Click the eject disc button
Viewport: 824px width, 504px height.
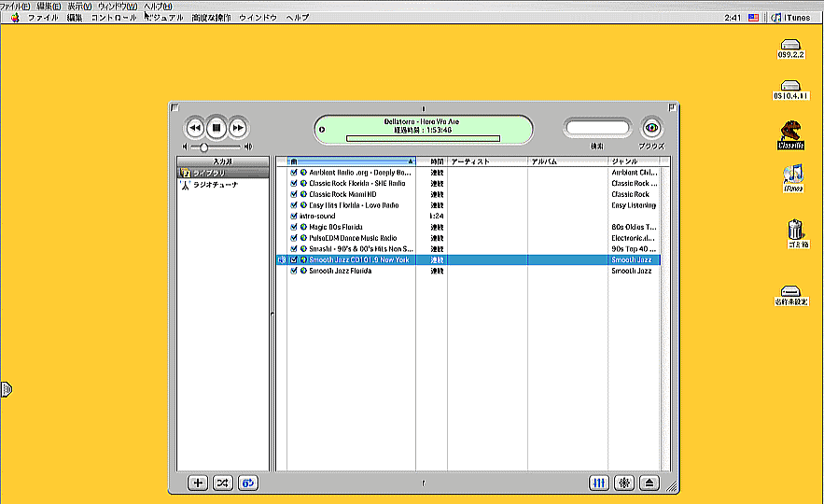coord(650,483)
